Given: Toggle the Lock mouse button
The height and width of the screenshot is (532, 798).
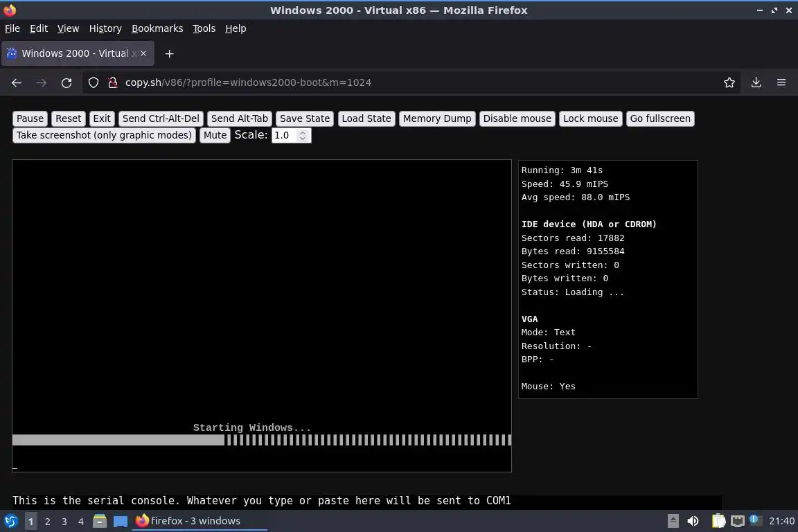Looking at the screenshot, I should [590, 118].
